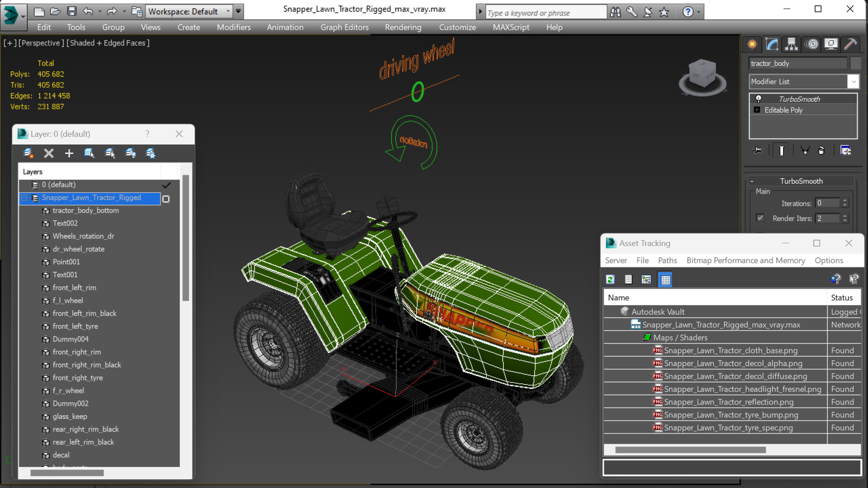The image size is (868, 488).
Task: Click the ViewCube in the viewport
Action: [x=702, y=77]
